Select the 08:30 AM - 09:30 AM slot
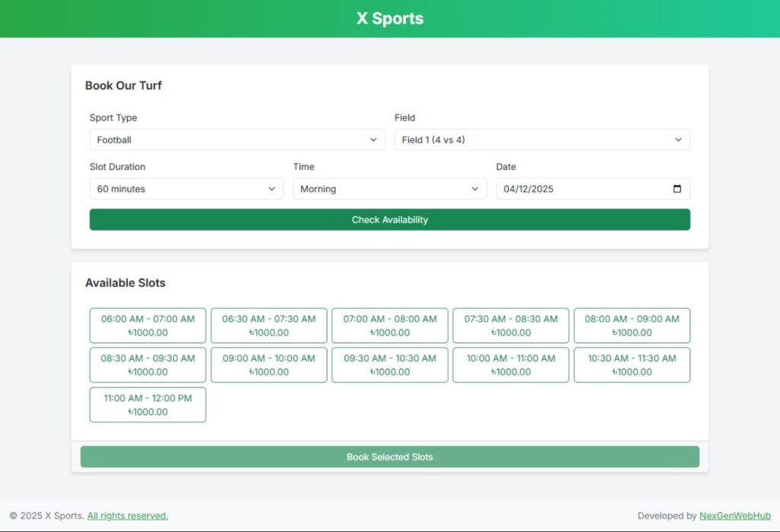Viewport: 780px width, 532px height. (148, 365)
